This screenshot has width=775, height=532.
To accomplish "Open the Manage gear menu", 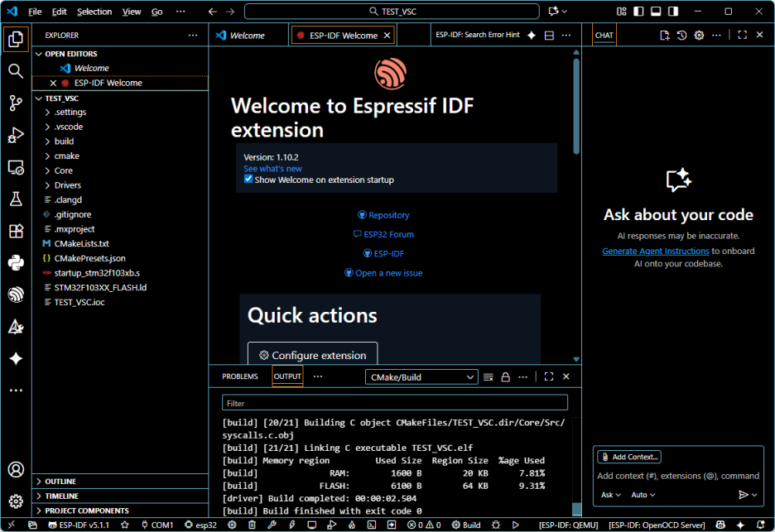I will point(16,501).
